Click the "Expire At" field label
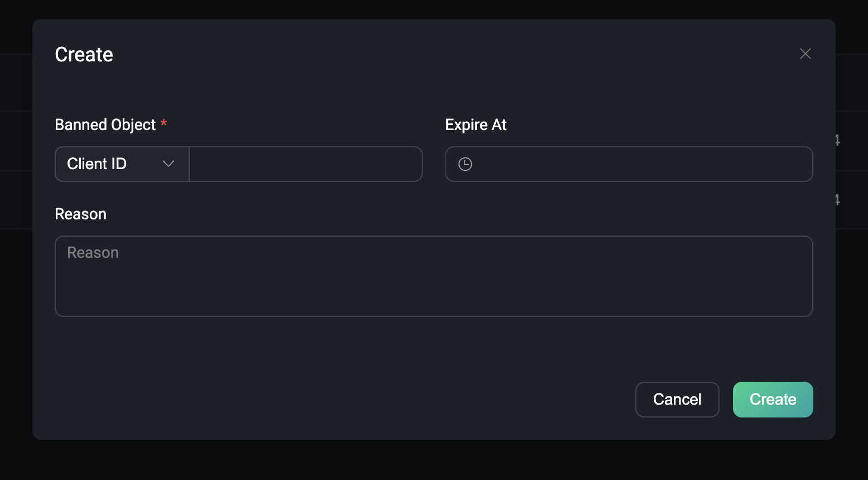 point(475,124)
